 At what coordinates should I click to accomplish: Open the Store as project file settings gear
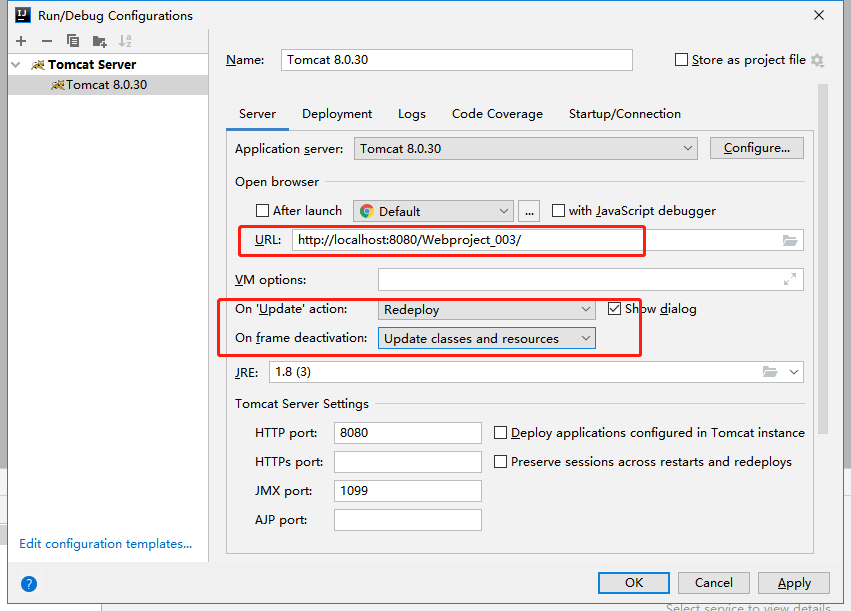pos(817,60)
